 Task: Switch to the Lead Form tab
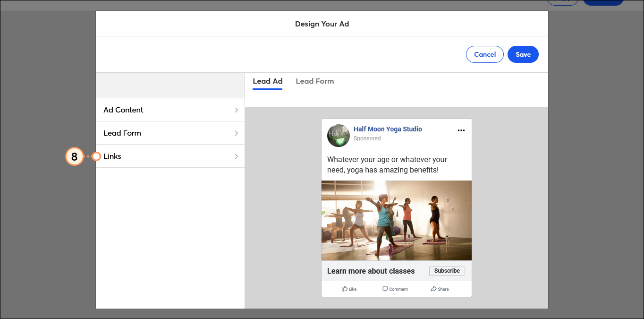315,81
